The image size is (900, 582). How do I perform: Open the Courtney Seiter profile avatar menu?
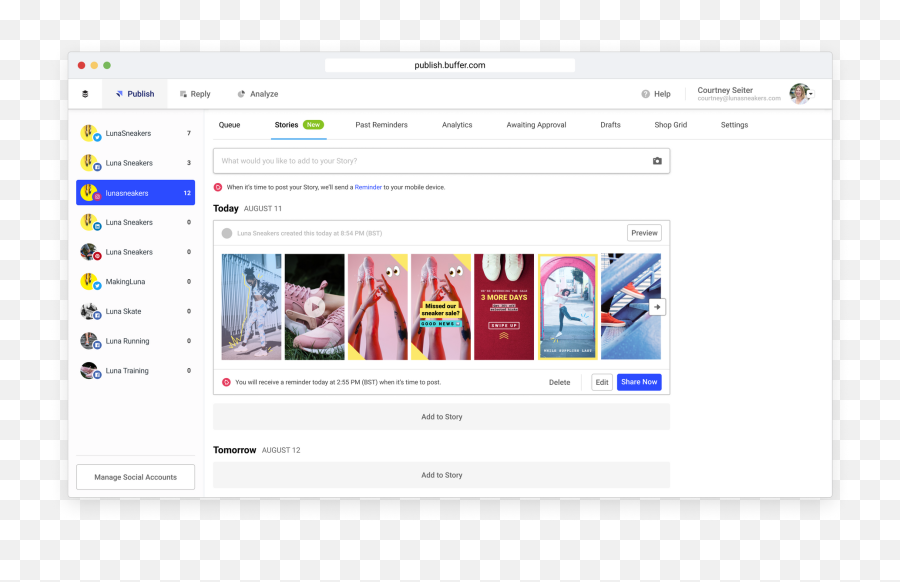[800, 94]
